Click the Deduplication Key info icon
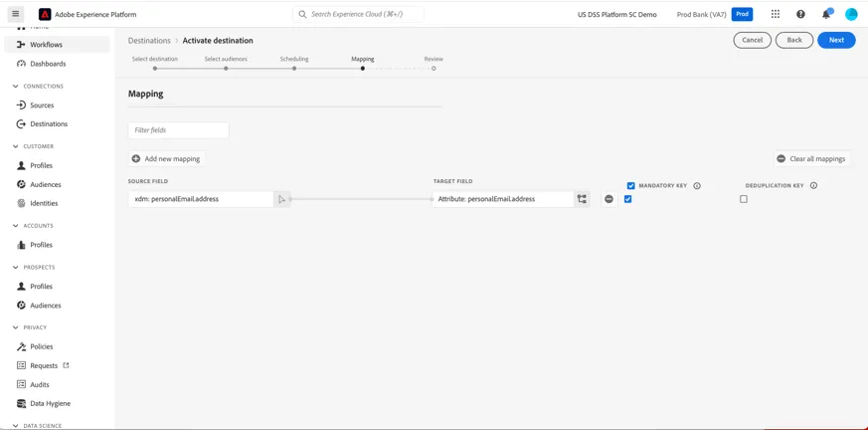 click(x=813, y=186)
